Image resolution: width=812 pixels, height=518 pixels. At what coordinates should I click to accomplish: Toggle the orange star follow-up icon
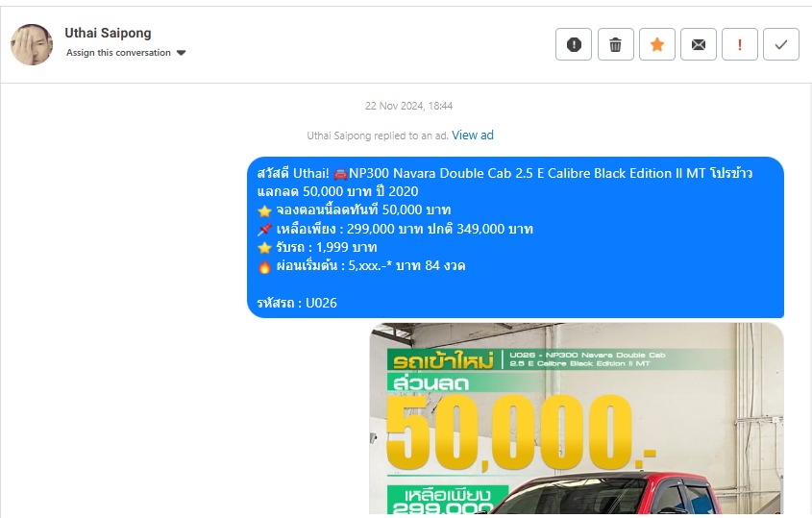pos(656,44)
